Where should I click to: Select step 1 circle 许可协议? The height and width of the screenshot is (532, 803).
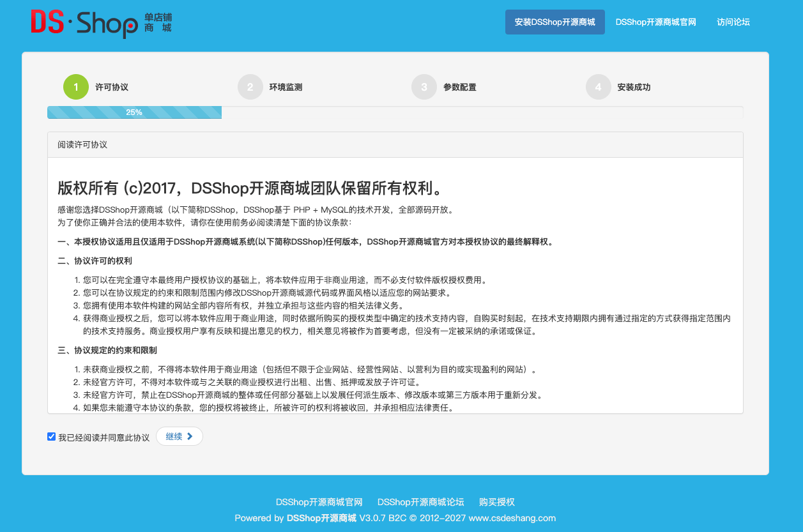coord(75,87)
